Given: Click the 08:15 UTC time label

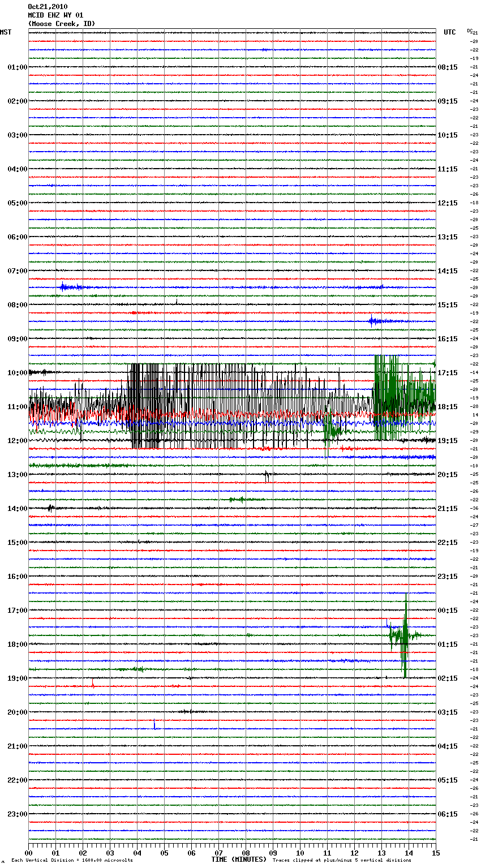Looking at the screenshot, I should (x=448, y=67).
